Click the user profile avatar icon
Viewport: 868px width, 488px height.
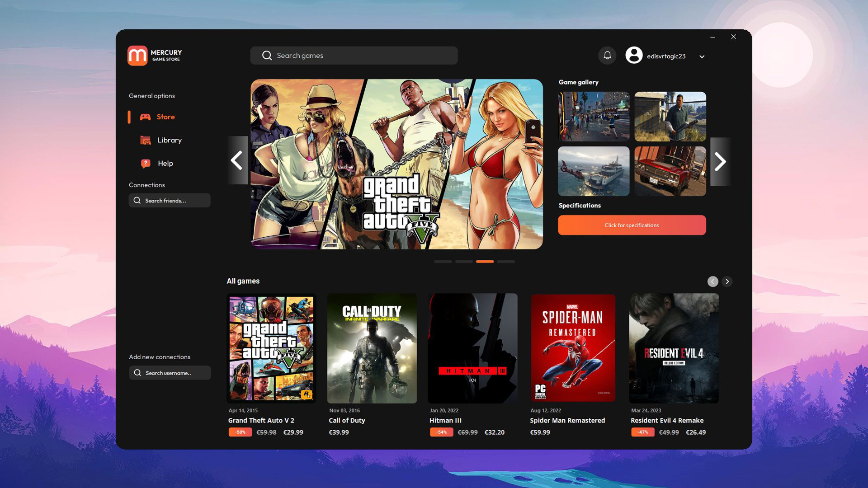[x=634, y=56]
